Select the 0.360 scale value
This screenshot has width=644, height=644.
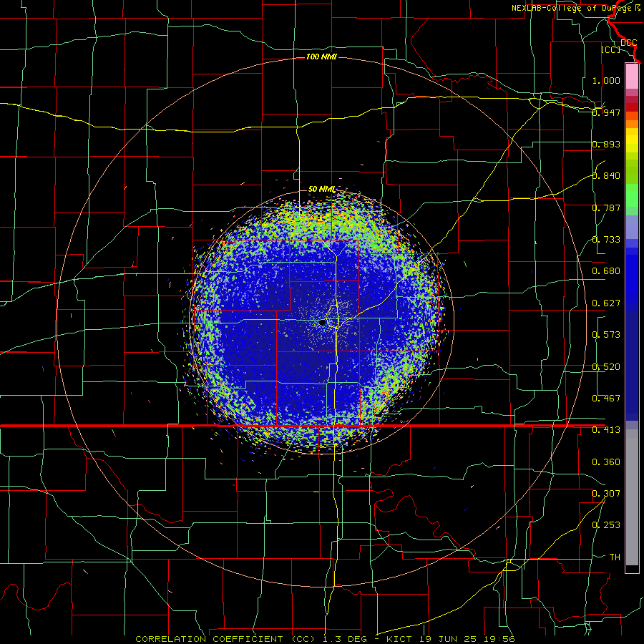606,462
